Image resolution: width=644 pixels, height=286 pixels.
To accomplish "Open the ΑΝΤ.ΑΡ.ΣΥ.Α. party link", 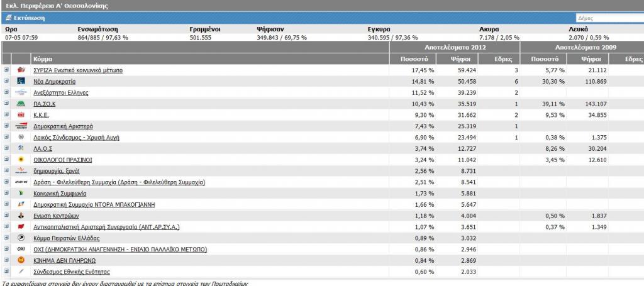I will coord(107,226).
